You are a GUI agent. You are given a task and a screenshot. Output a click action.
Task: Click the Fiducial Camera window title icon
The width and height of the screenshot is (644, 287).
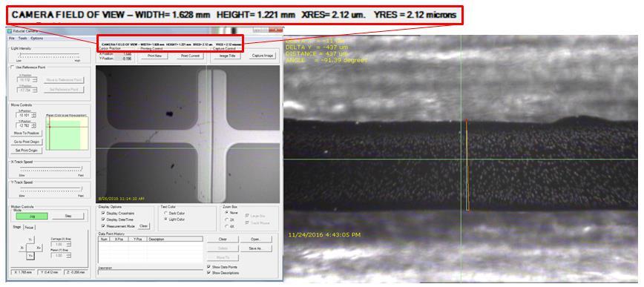tap(9, 30)
